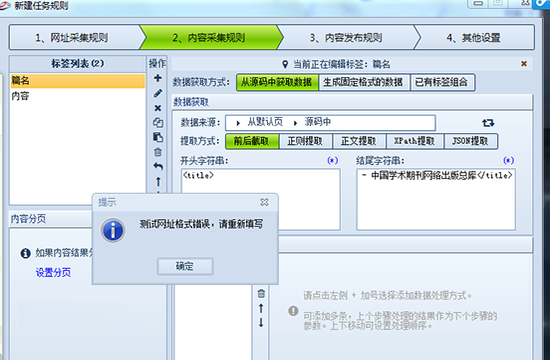Click the trash icon in data processing list
The width and height of the screenshot is (550, 360).
261,293
